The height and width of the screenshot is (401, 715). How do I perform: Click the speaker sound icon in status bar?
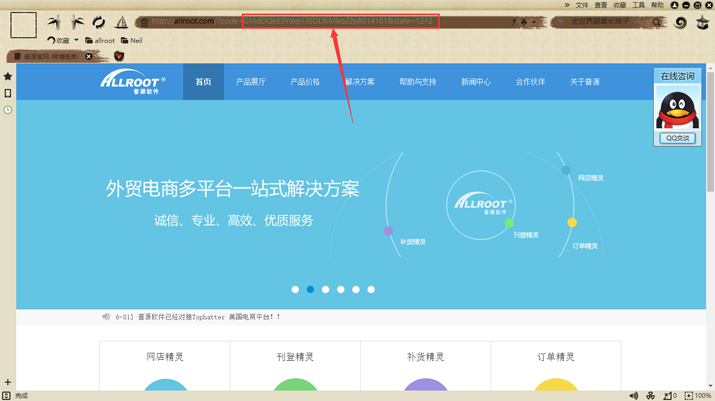pyautogui.click(x=634, y=396)
